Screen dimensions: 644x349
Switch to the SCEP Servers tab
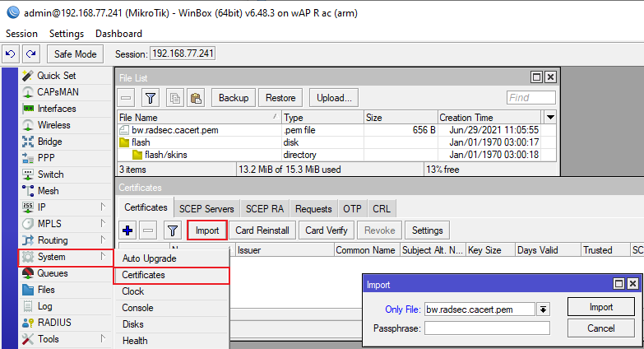coord(207,209)
